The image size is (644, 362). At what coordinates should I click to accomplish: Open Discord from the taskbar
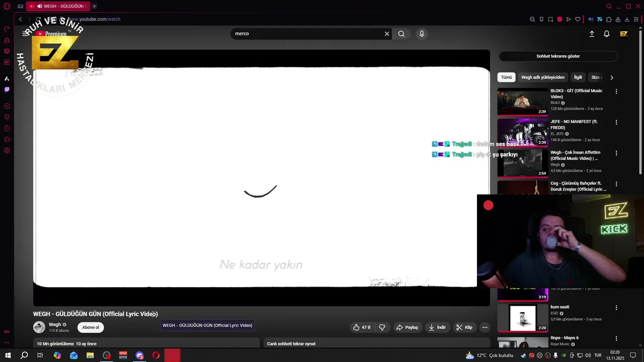(x=139, y=355)
